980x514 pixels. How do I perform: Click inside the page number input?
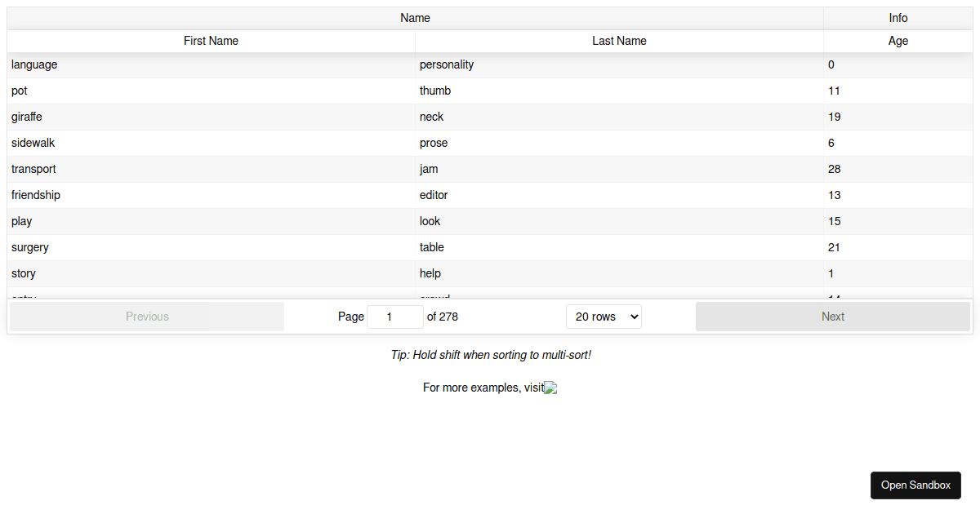(x=395, y=316)
